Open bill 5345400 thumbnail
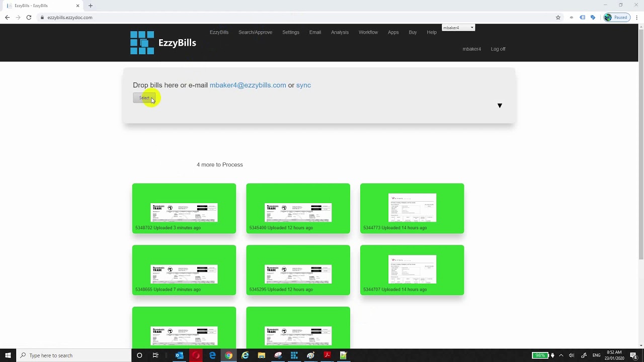The image size is (644, 362). click(298, 209)
